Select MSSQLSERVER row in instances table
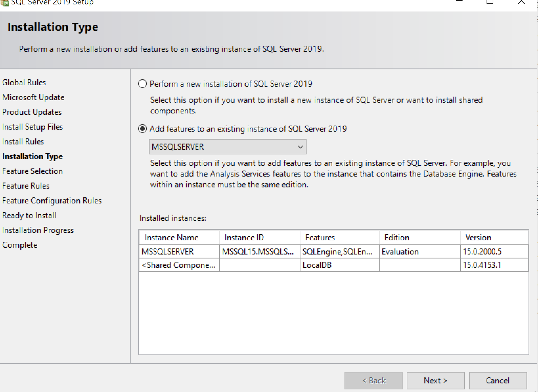 tap(333, 252)
